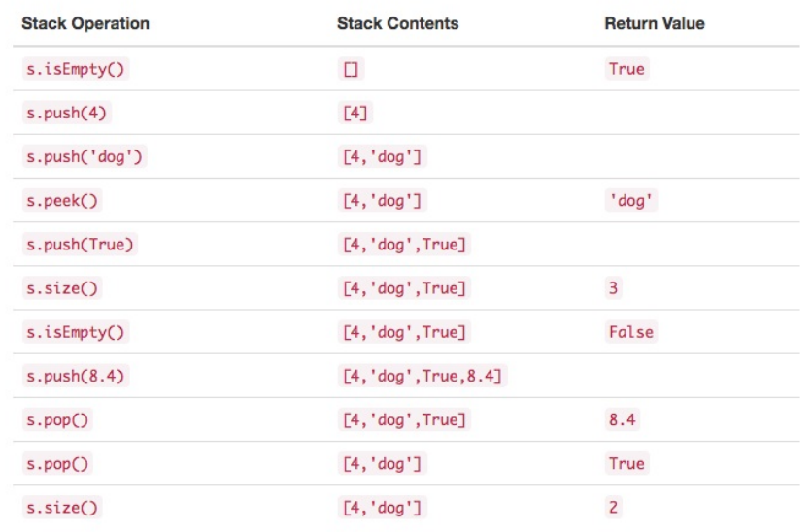The width and height of the screenshot is (812, 532).
Task: Click the return value 3
Action: coord(613,288)
